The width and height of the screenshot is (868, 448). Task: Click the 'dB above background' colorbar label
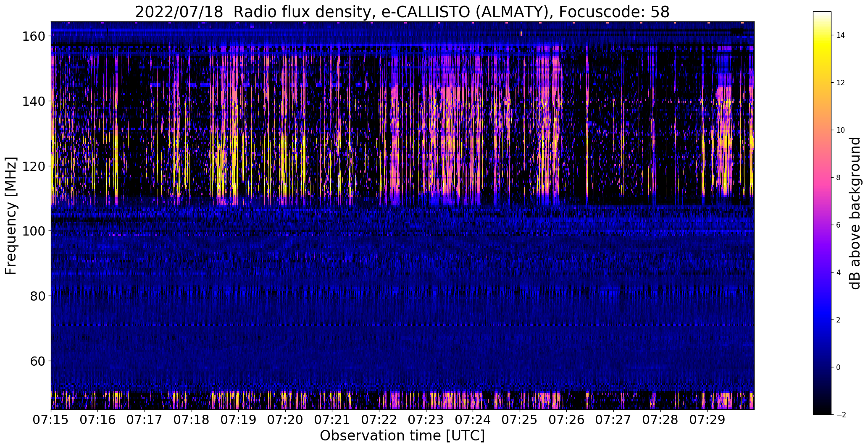tap(855, 213)
